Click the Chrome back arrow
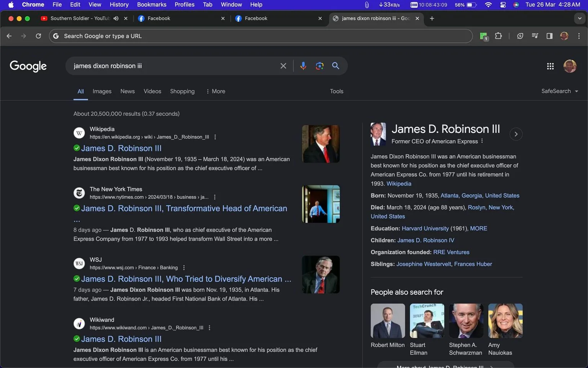This screenshot has height=368, width=588. (x=9, y=36)
